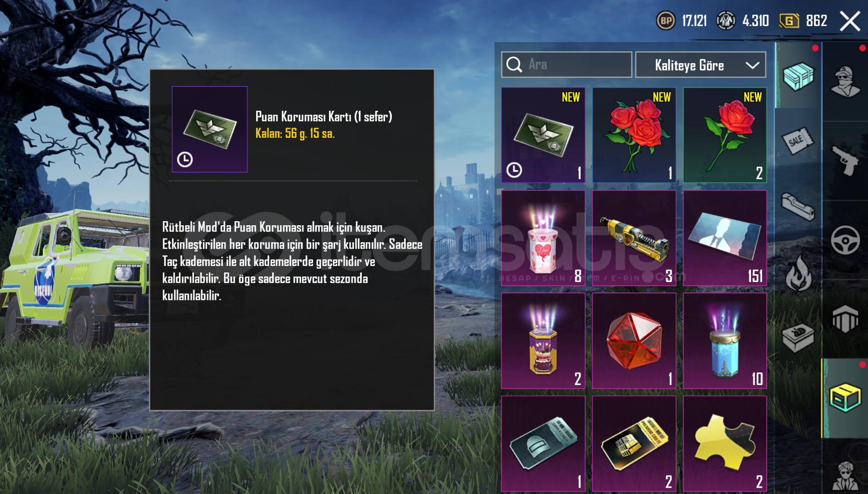The width and height of the screenshot is (868, 494).
Task: Click the BP currency balance icon
Action: [x=665, y=21]
